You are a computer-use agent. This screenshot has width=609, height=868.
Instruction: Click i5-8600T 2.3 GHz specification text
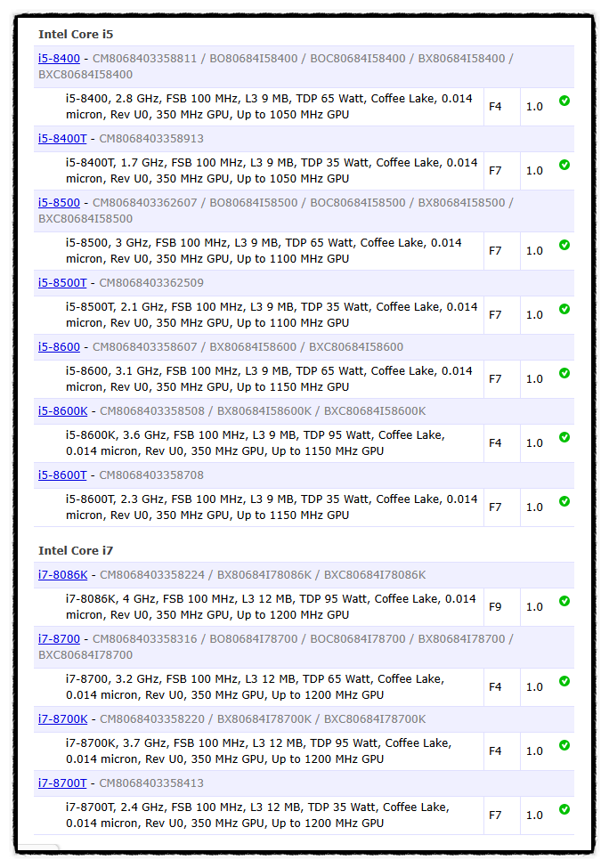(x=272, y=507)
